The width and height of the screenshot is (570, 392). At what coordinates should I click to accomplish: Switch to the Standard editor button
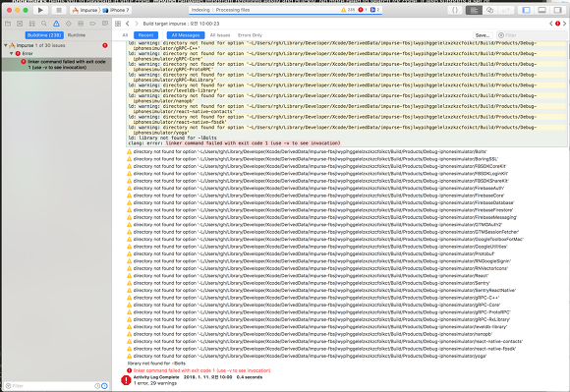[474, 10]
